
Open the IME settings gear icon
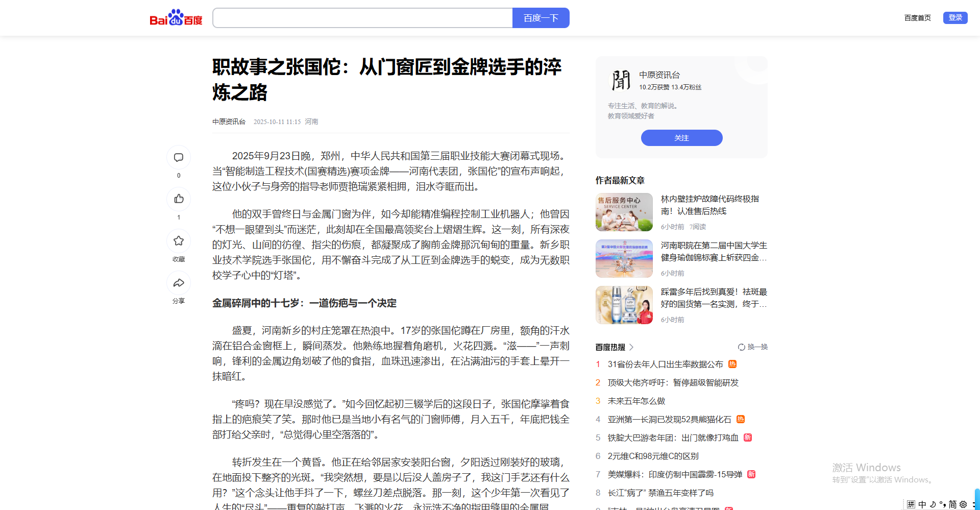pos(963,504)
